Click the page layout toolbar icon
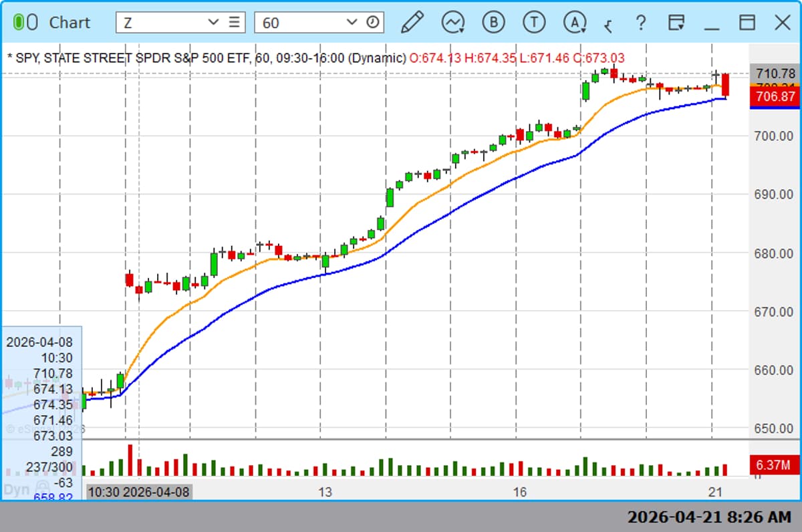 [x=676, y=22]
